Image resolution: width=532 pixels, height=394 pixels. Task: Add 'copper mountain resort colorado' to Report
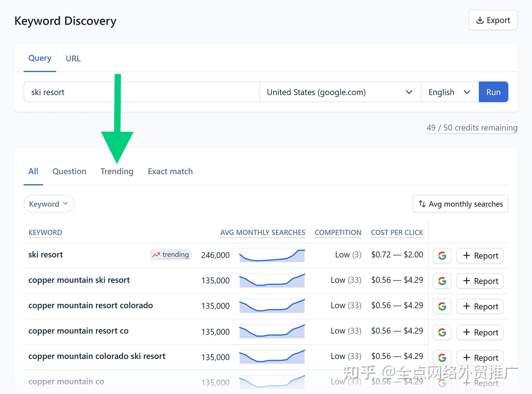tap(480, 307)
